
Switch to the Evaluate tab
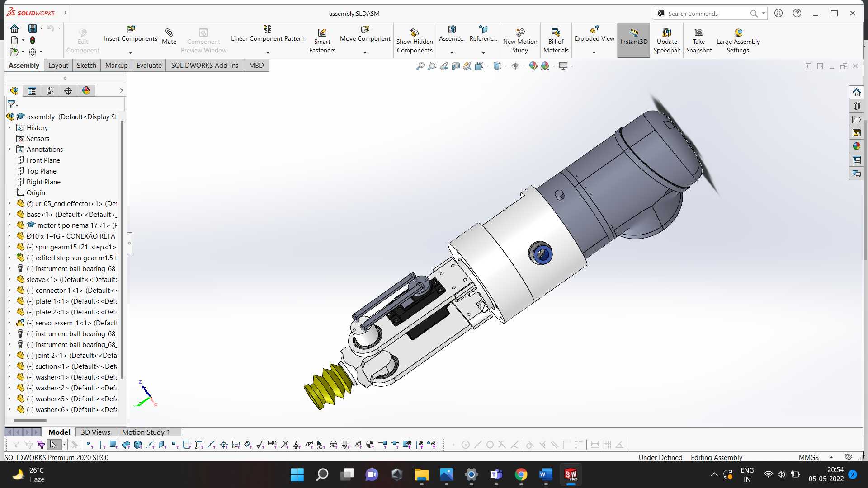(149, 66)
